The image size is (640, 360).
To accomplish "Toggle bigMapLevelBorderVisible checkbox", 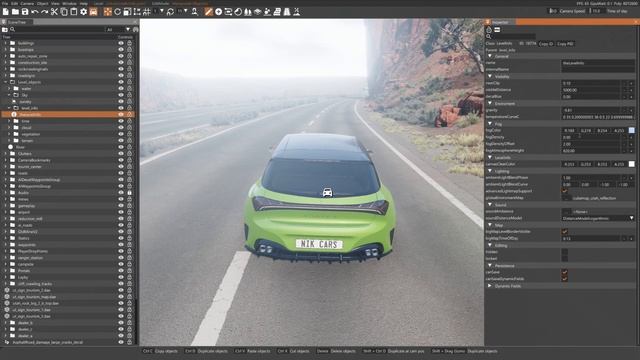I will tap(565, 231).
